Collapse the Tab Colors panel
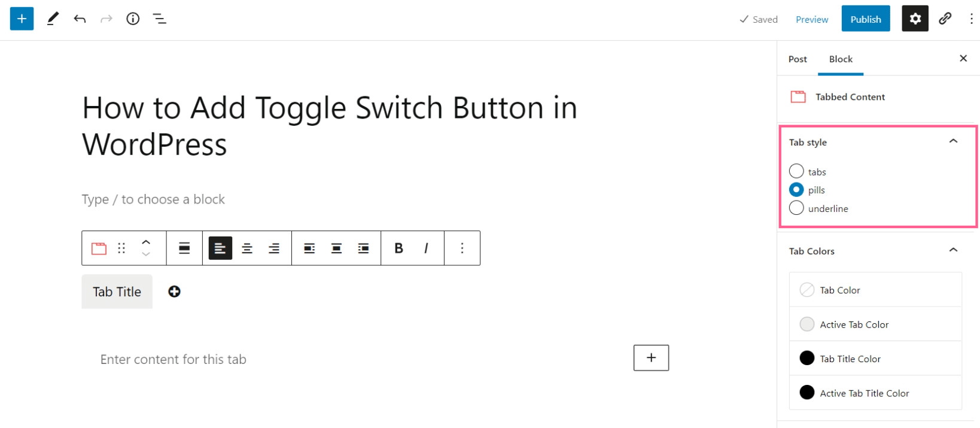This screenshot has width=980, height=428. coord(953,250)
